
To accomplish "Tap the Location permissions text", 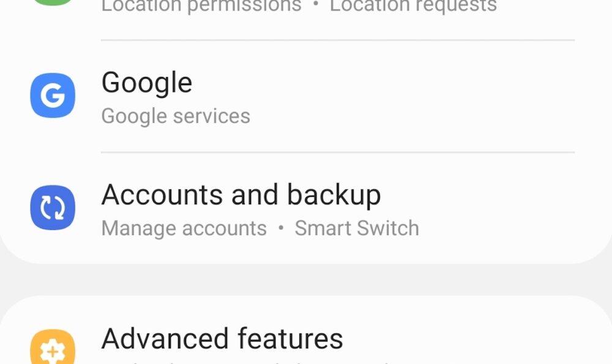I will click(201, 6).
